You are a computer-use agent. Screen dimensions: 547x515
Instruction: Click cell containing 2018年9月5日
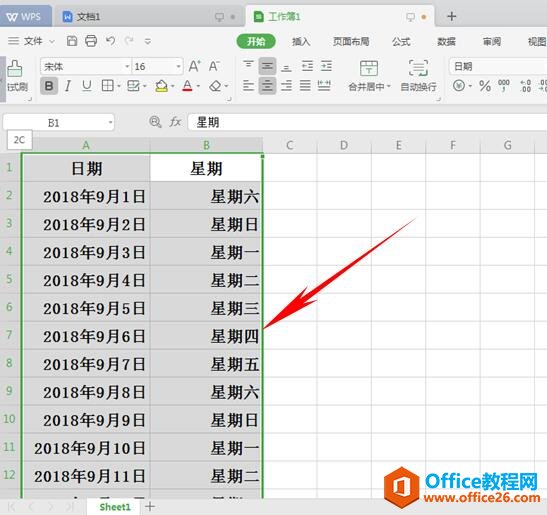[x=87, y=308]
